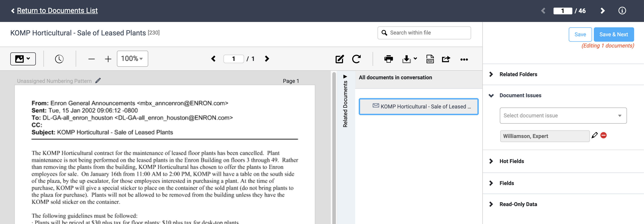Click Save & Next
644x224 pixels.
point(614,34)
